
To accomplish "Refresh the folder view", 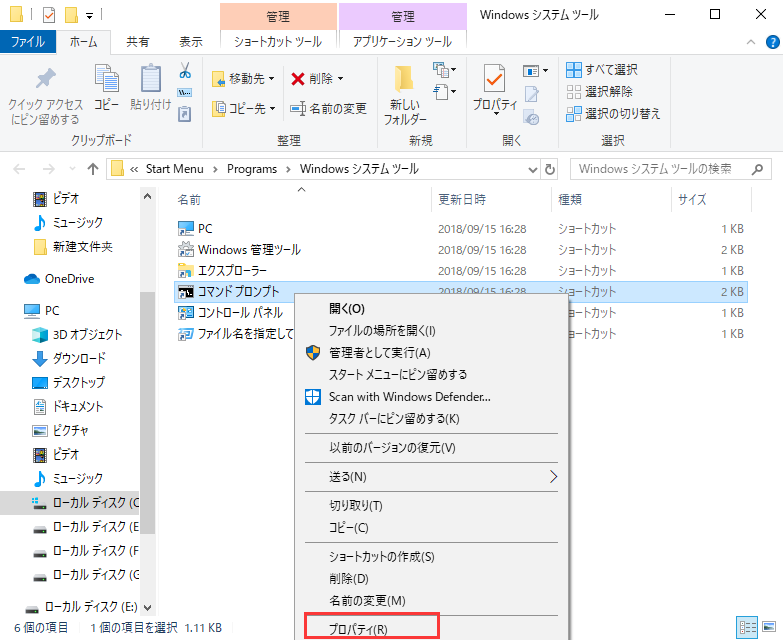I will (x=550, y=169).
